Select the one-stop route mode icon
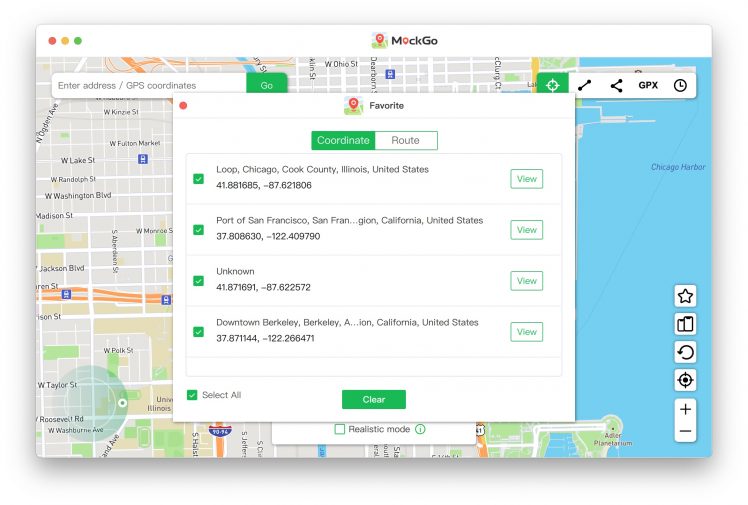 click(584, 85)
